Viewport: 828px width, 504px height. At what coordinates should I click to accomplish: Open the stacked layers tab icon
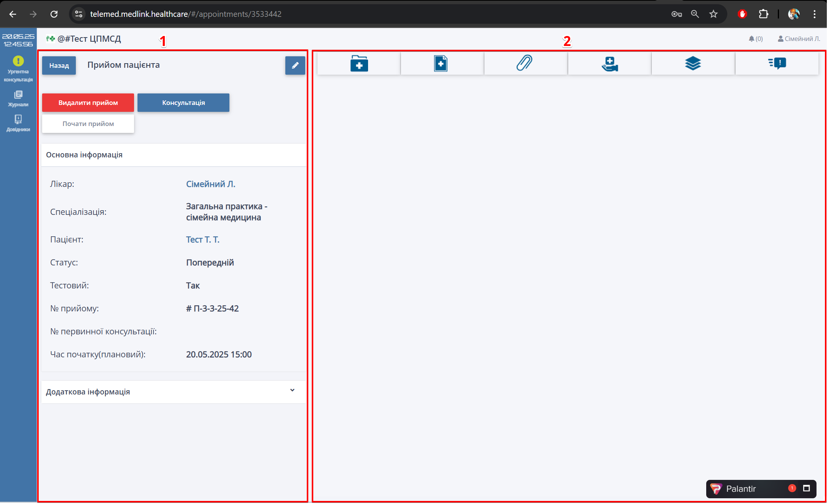pyautogui.click(x=693, y=63)
